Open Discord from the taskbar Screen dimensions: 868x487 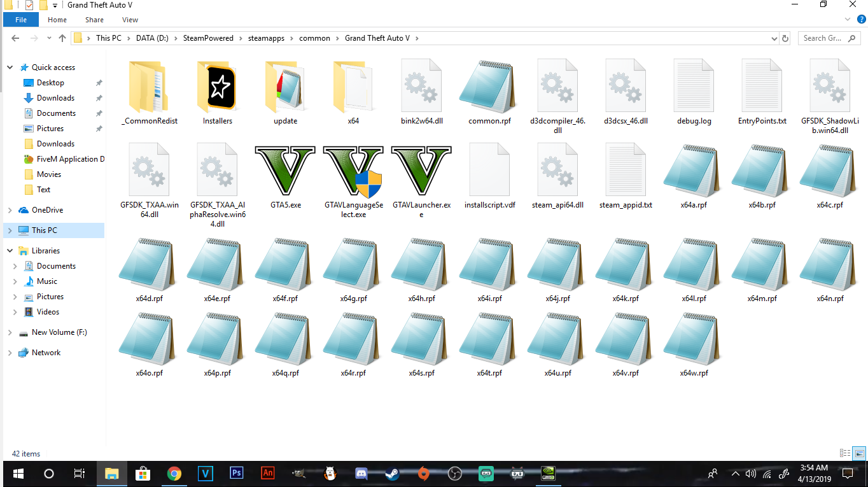coord(361,474)
